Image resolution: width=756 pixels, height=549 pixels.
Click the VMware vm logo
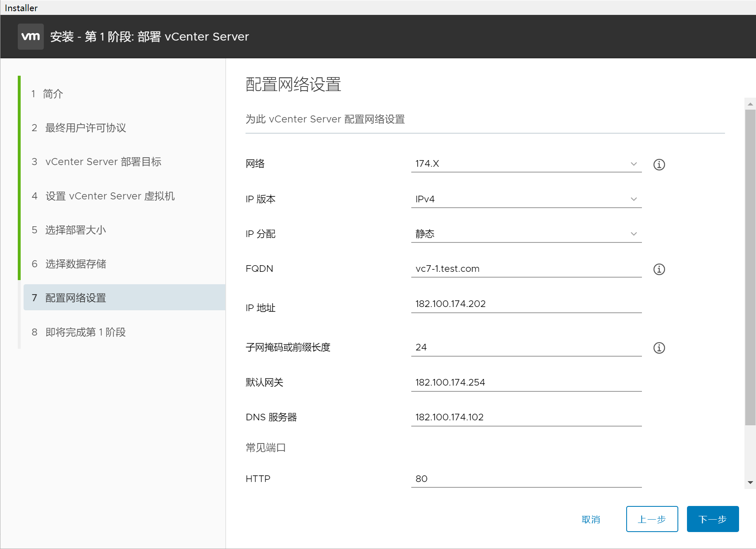(x=31, y=36)
